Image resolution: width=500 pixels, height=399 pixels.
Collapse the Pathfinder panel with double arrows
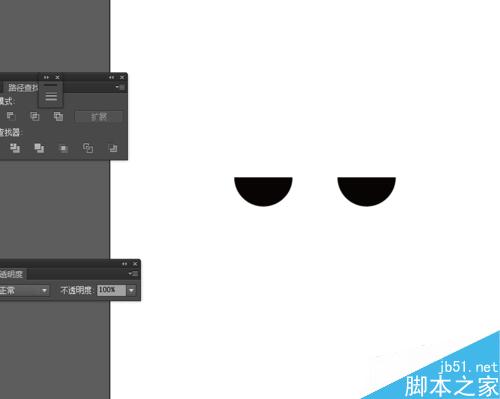(x=111, y=77)
